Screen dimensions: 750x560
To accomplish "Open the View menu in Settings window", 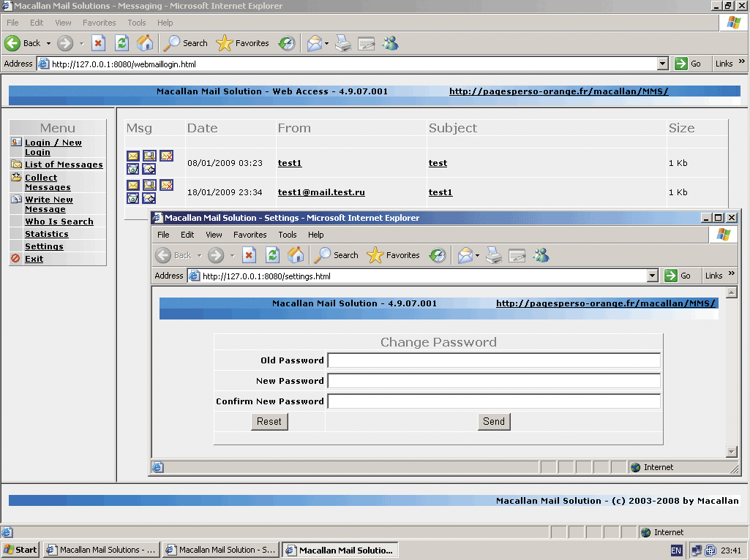I will click(x=214, y=235).
